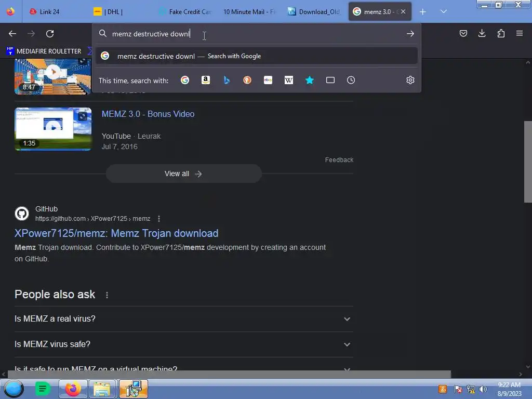Reload the current page
The width and height of the screenshot is (532, 399).
click(50, 34)
